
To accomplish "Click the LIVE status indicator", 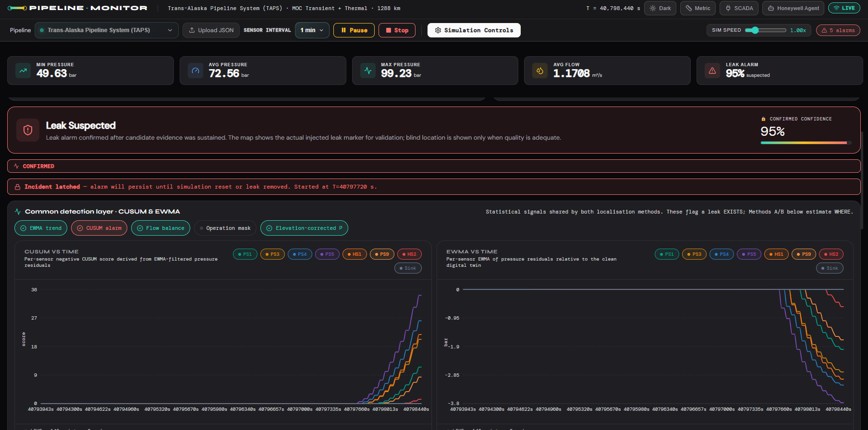I will pos(844,8).
